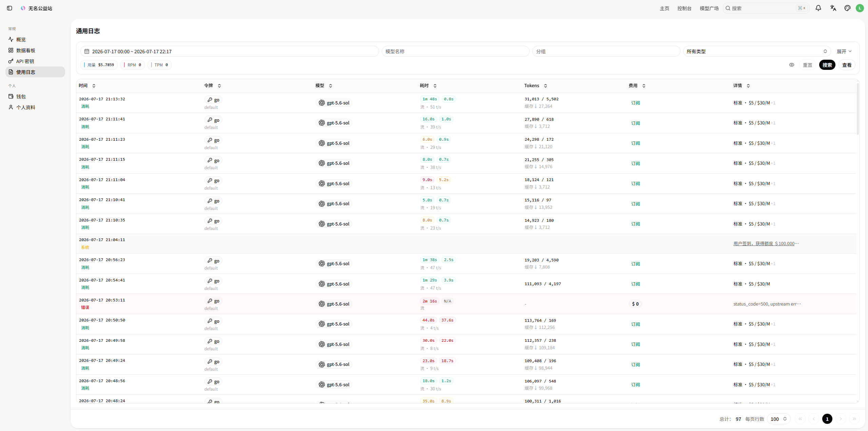Click the calendar icon in date range
868x431 pixels.
pyautogui.click(x=87, y=51)
